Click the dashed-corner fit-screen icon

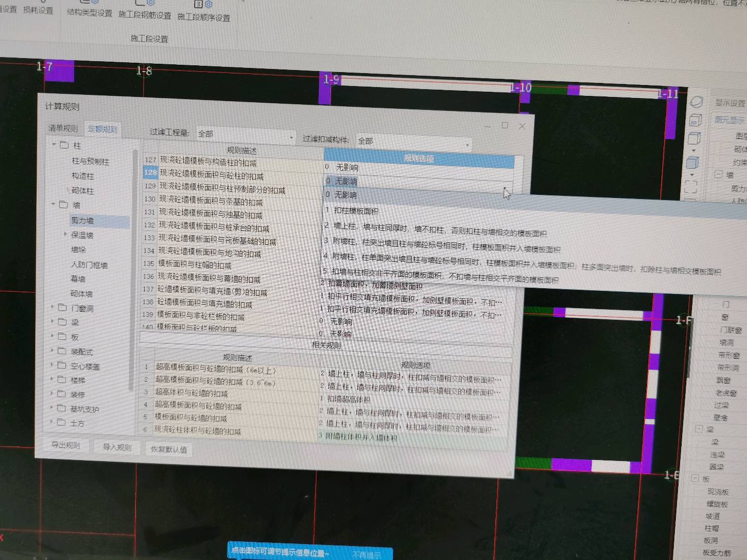(x=691, y=187)
